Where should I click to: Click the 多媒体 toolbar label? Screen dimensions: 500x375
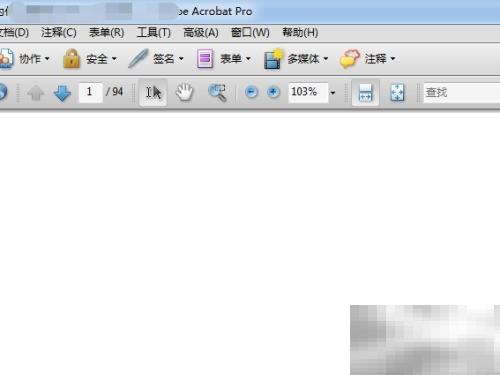[x=303, y=59]
